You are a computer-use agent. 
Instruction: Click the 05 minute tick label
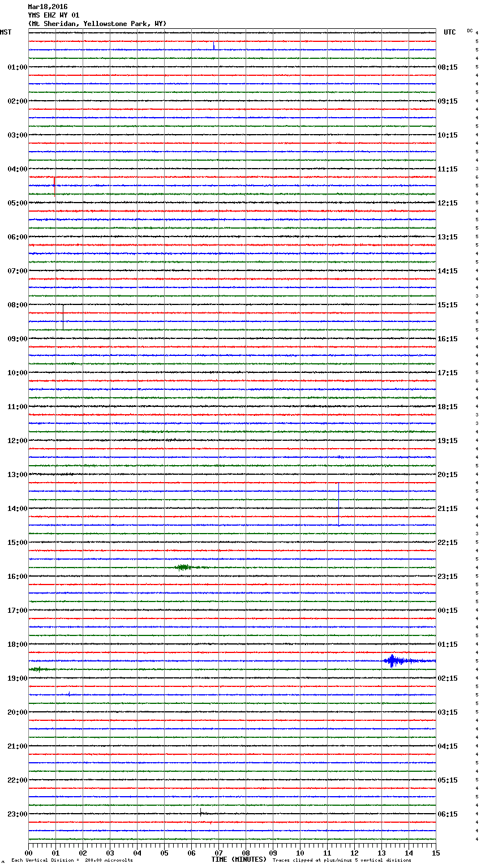164,853
